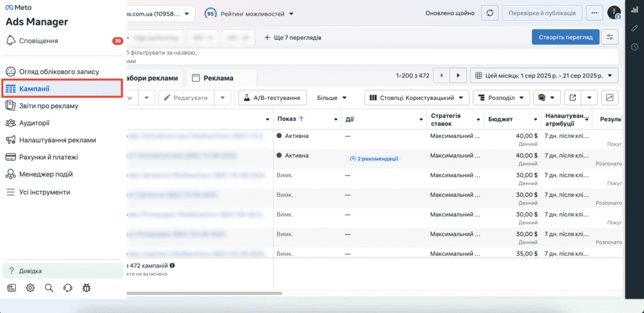Open the view settings sliders icon

(610, 37)
